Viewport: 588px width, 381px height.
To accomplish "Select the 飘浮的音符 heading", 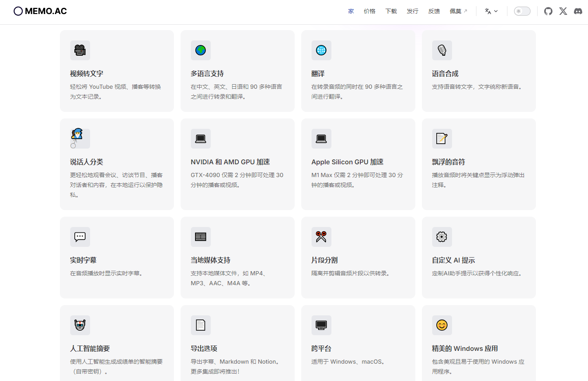I will coord(449,162).
